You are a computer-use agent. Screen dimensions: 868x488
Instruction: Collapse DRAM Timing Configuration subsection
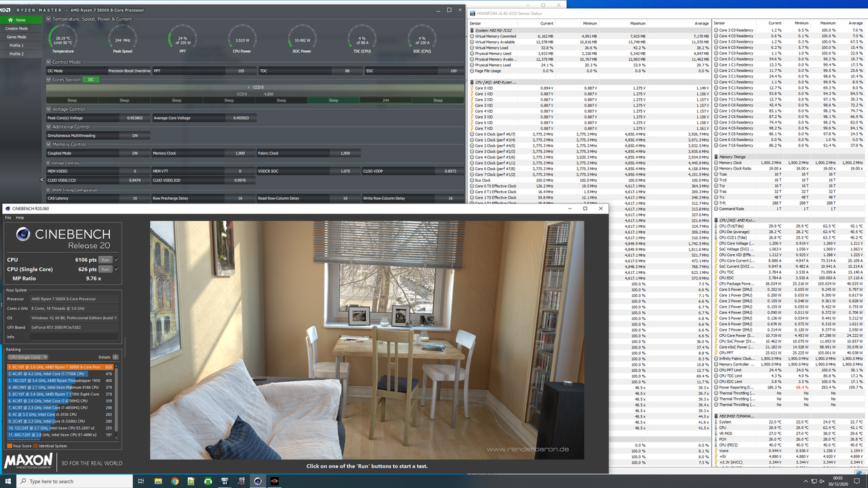coord(49,190)
